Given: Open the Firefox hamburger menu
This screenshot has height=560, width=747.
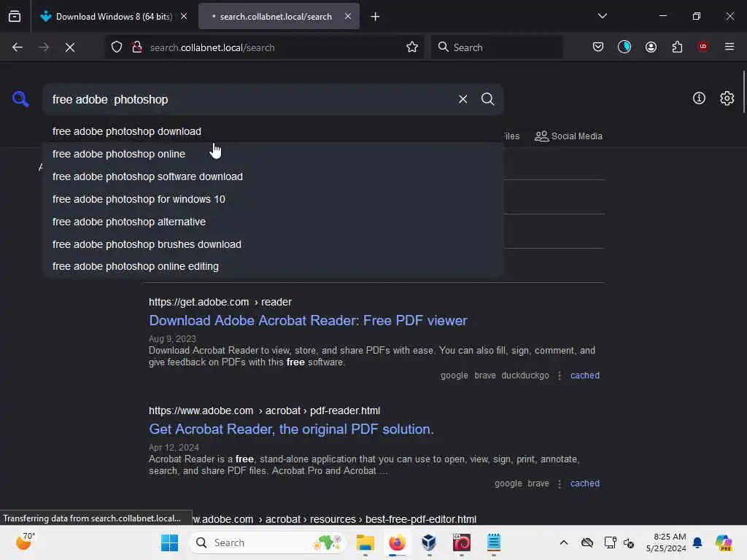Looking at the screenshot, I should 729,47.
